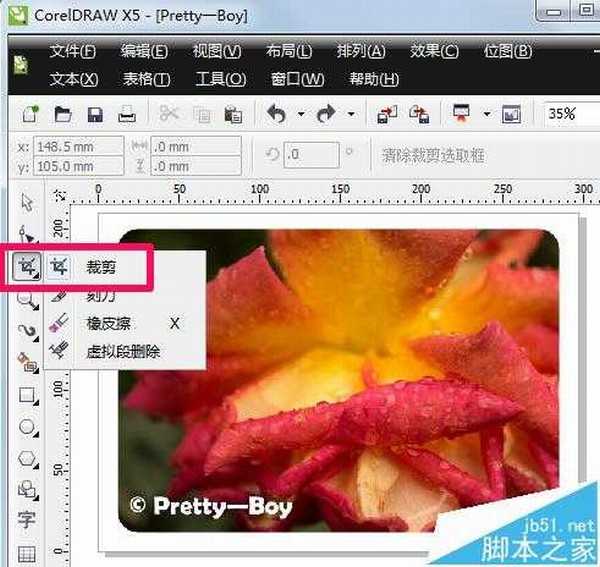This screenshot has width=600, height=567.
Task: Select the Rectangle tool
Action: (27, 394)
